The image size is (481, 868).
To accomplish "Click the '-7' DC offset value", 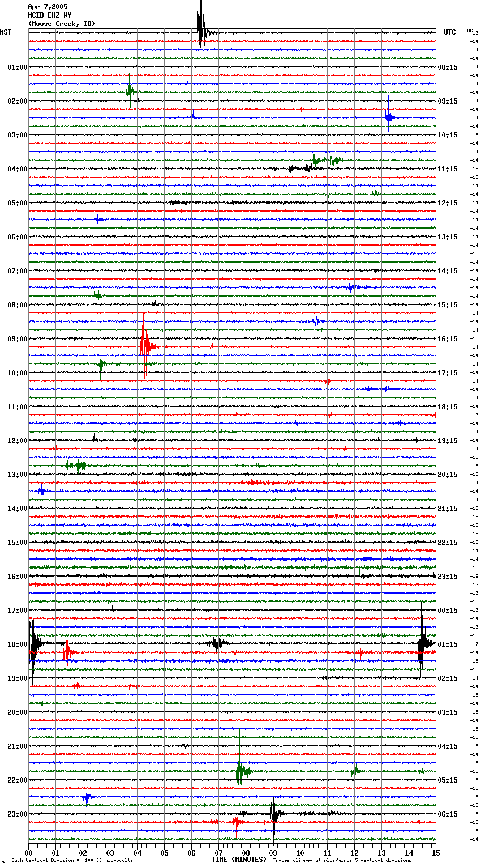I will pyautogui.click(x=475, y=644).
